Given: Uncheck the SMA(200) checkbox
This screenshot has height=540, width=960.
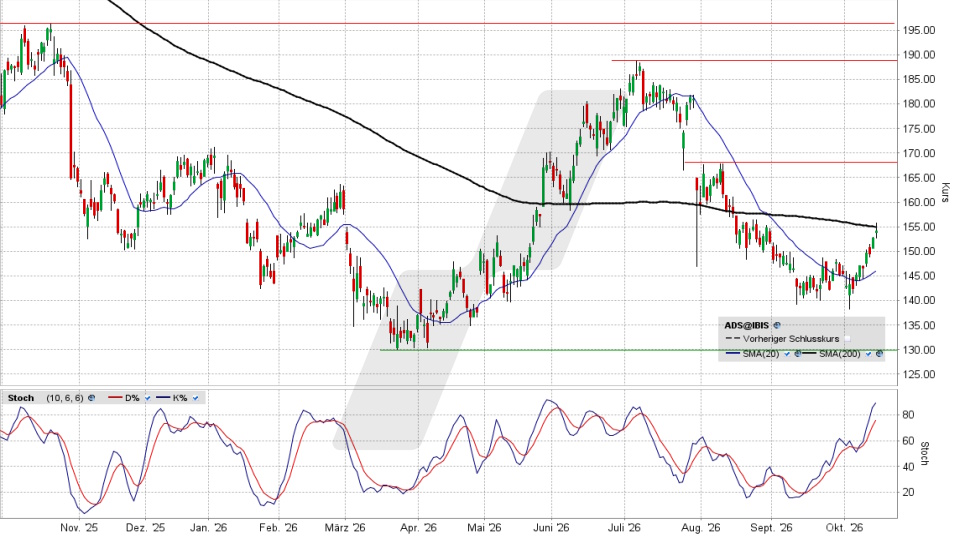Looking at the screenshot, I should coord(868,354).
